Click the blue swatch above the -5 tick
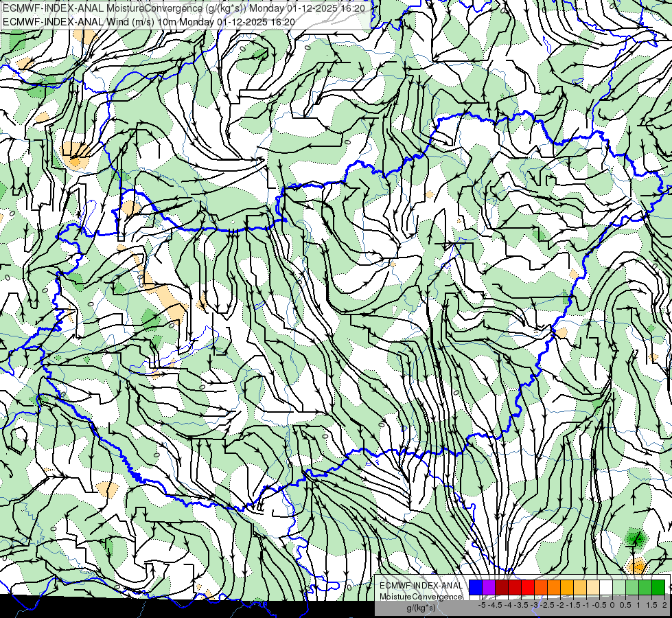This screenshot has width=672, height=618. 476,588
